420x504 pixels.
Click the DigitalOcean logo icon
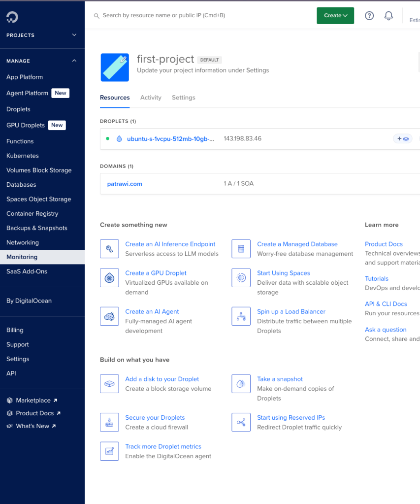pyautogui.click(x=12, y=17)
